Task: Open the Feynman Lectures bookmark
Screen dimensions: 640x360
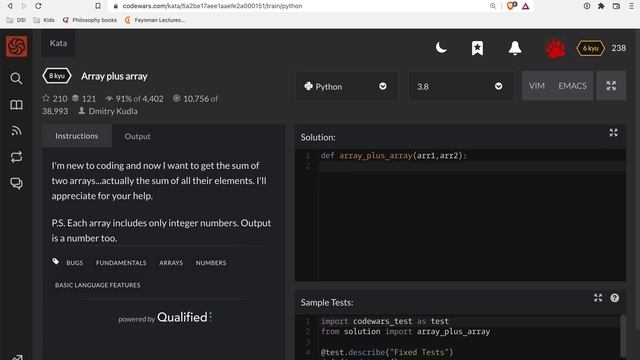Action: coord(155,20)
